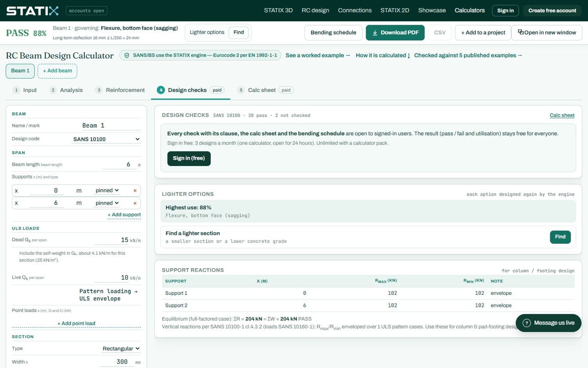This screenshot has width=588, height=368.
Task: Open the Calc sheet tab
Action: pos(266,90)
